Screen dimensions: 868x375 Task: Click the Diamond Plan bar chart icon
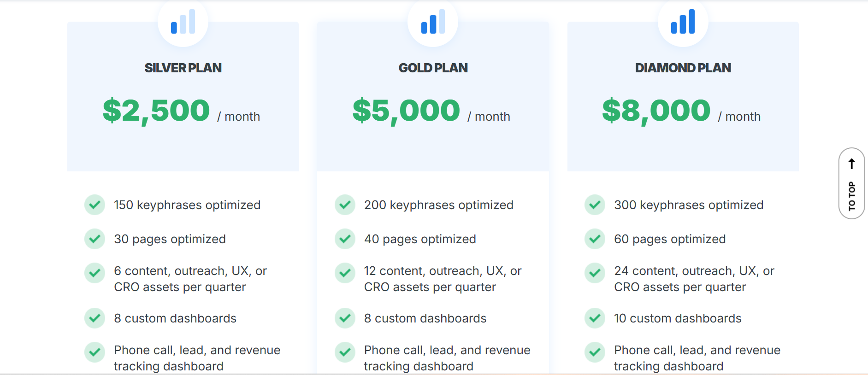[683, 22]
